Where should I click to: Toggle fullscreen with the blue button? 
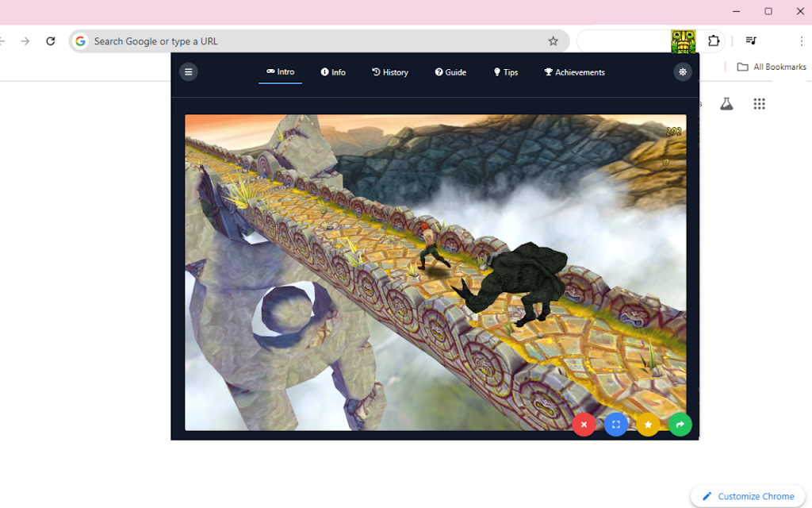[x=615, y=425]
